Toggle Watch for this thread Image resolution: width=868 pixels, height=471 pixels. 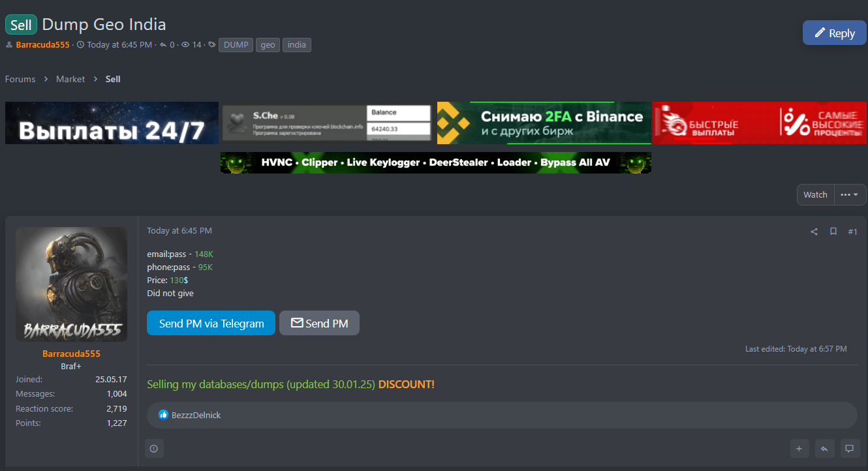[815, 194]
